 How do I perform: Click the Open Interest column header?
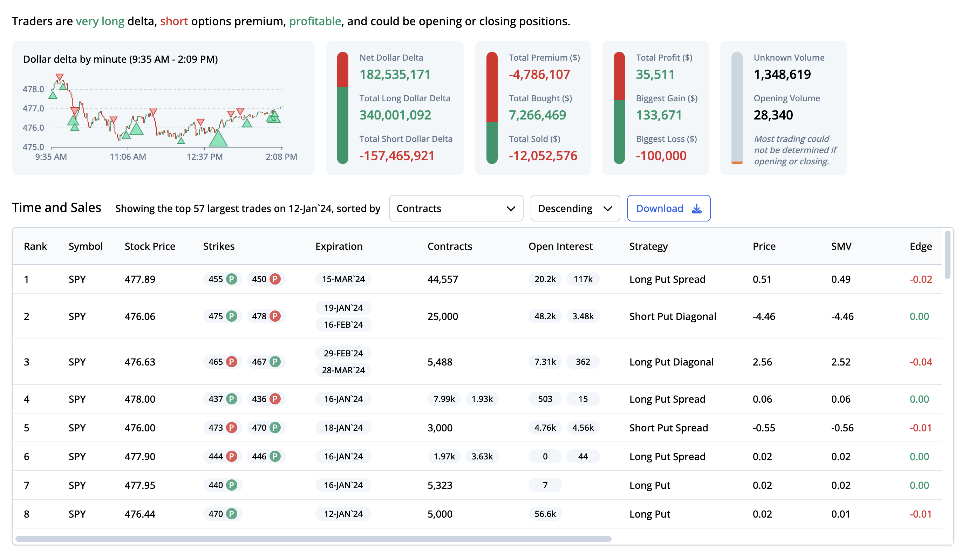(x=560, y=246)
